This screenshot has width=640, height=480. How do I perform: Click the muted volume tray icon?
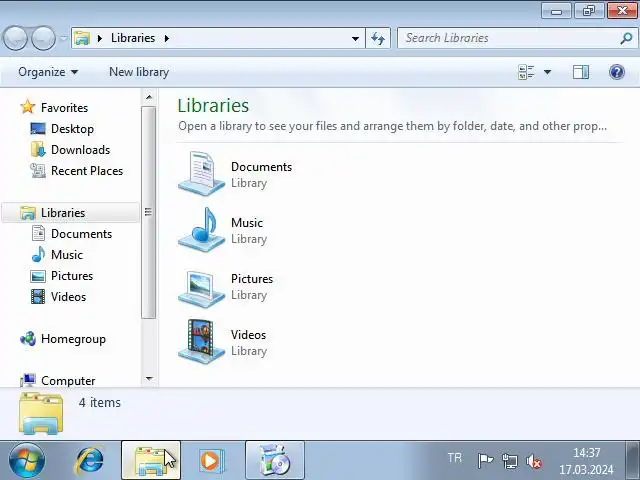point(534,462)
